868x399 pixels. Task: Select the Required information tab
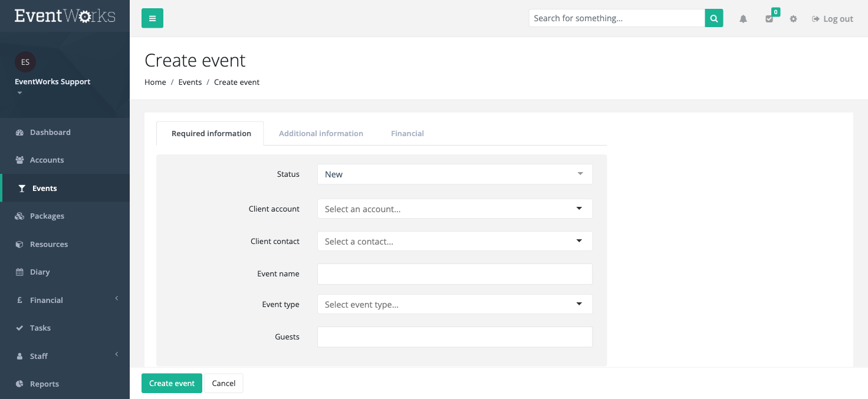(x=211, y=134)
